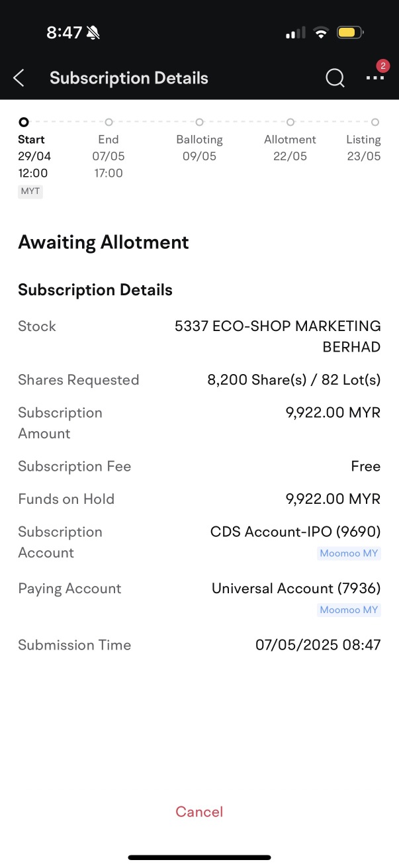Tap the battery status icon

350,32
